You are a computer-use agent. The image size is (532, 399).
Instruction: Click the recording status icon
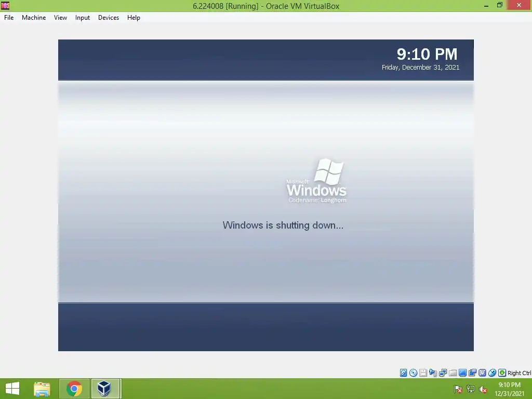click(x=472, y=373)
